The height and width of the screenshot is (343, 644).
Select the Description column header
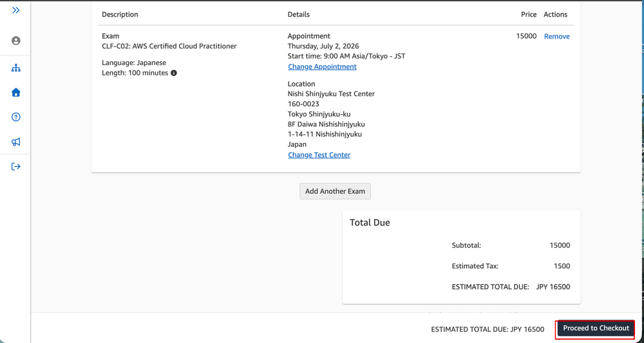(120, 14)
